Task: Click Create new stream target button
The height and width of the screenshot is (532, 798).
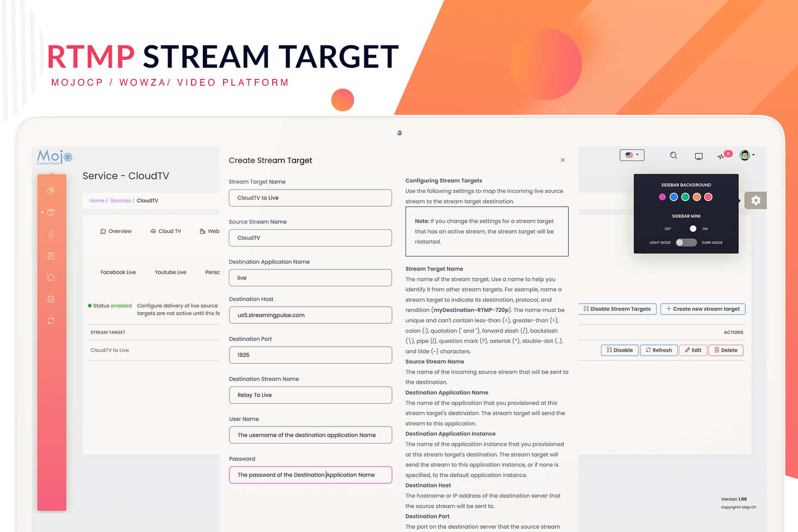Action: (703, 309)
